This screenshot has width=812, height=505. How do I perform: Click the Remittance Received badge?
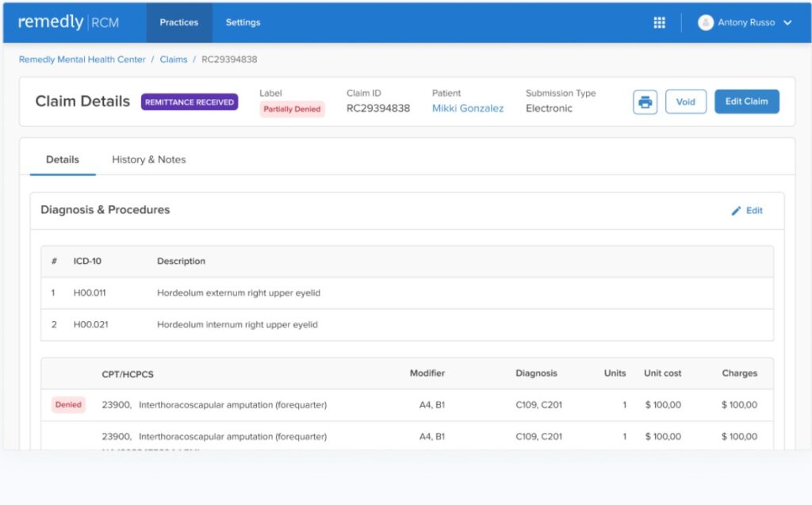pos(189,101)
